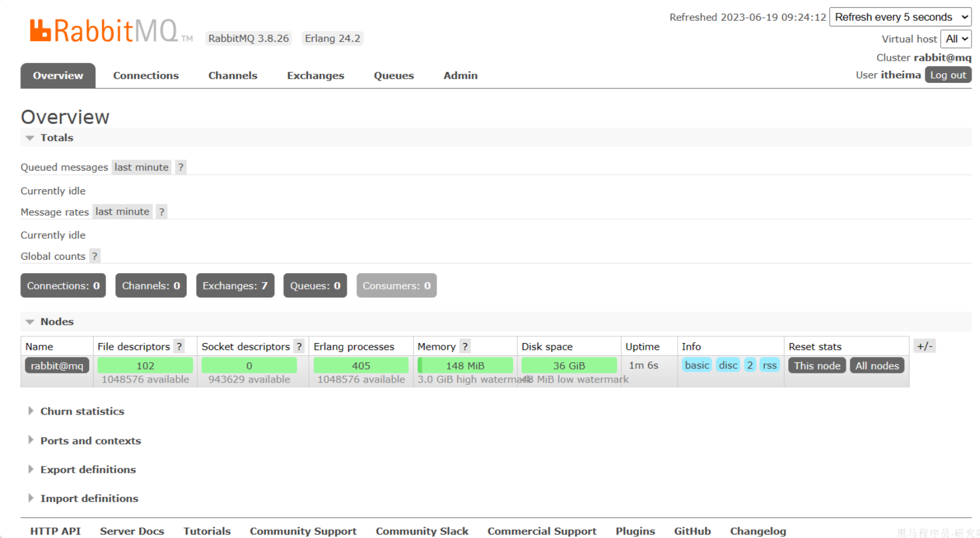Click the Memory column help icon
Image resolution: width=980 pixels, height=538 pixels.
pos(465,346)
